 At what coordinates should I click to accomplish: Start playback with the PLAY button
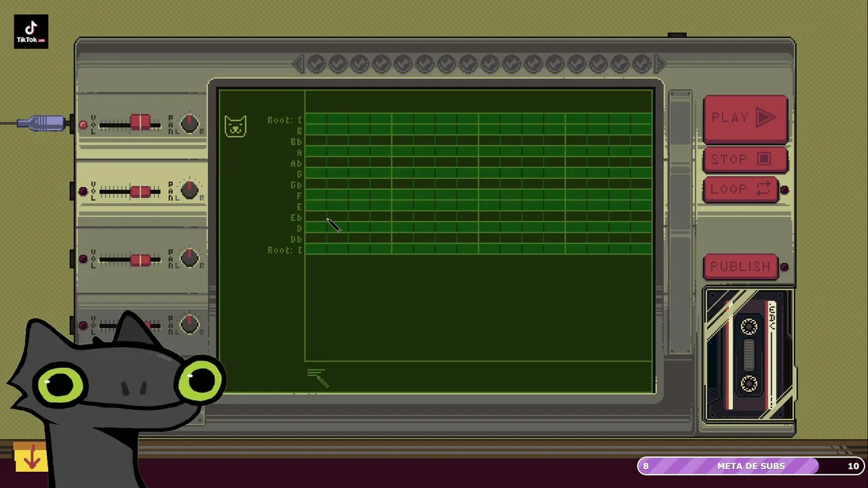coord(745,118)
